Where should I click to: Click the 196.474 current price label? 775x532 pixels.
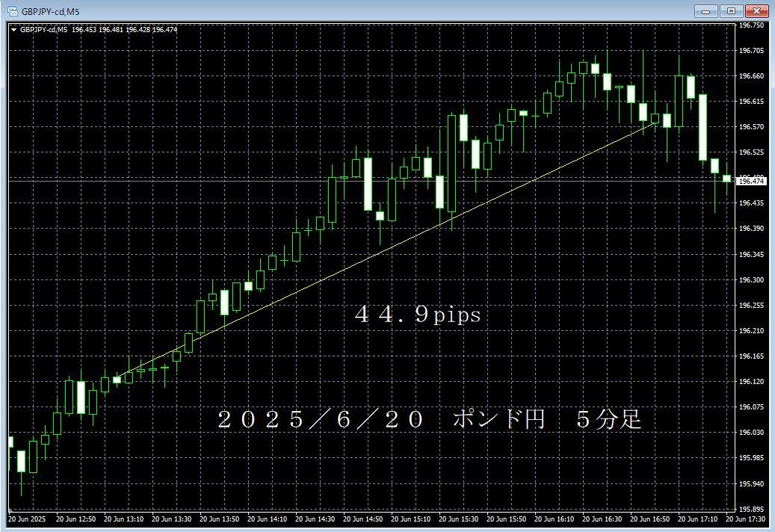pyautogui.click(x=750, y=182)
